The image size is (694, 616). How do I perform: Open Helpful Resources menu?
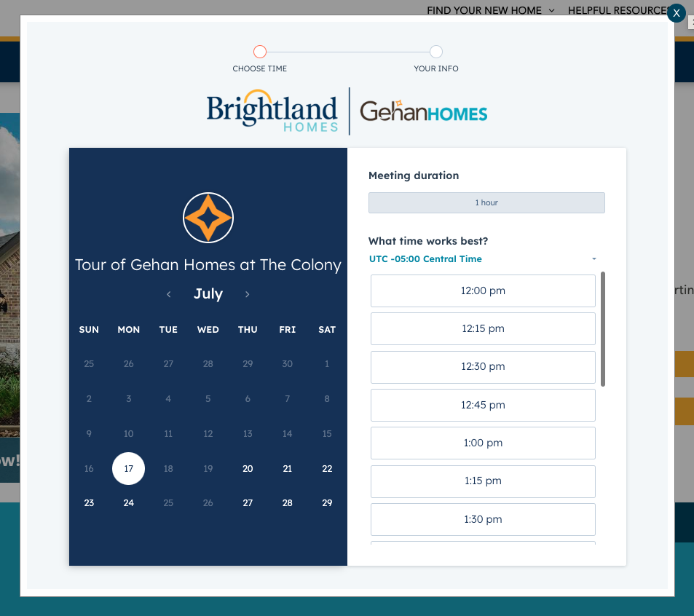point(616,10)
